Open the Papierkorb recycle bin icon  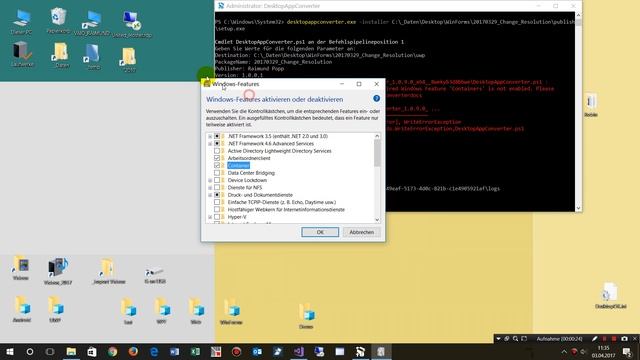58,20
